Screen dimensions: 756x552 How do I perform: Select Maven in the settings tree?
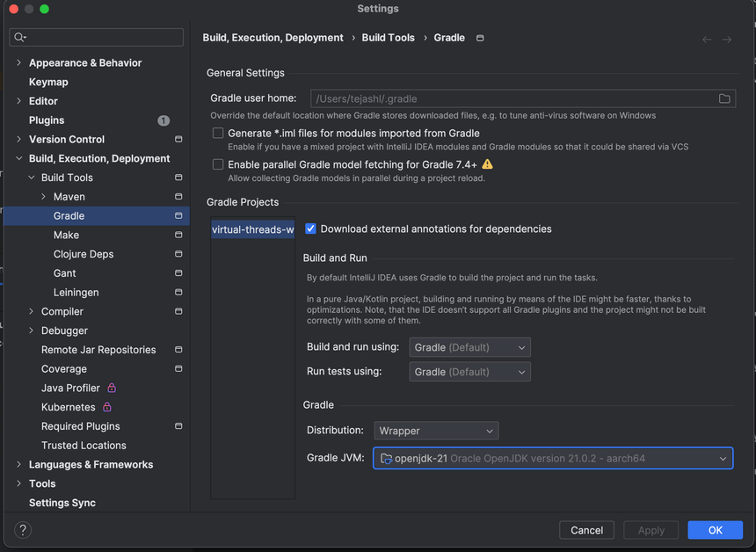click(x=69, y=197)
